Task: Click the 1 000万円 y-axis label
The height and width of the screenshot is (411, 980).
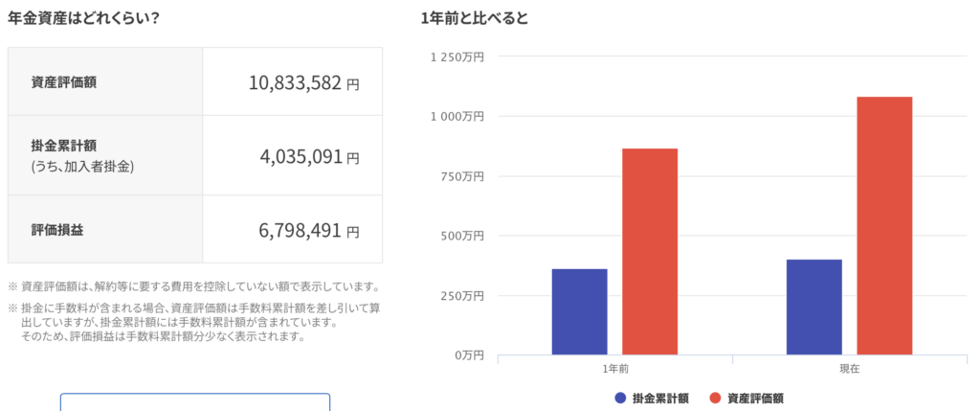Action: tap(457, 116)
